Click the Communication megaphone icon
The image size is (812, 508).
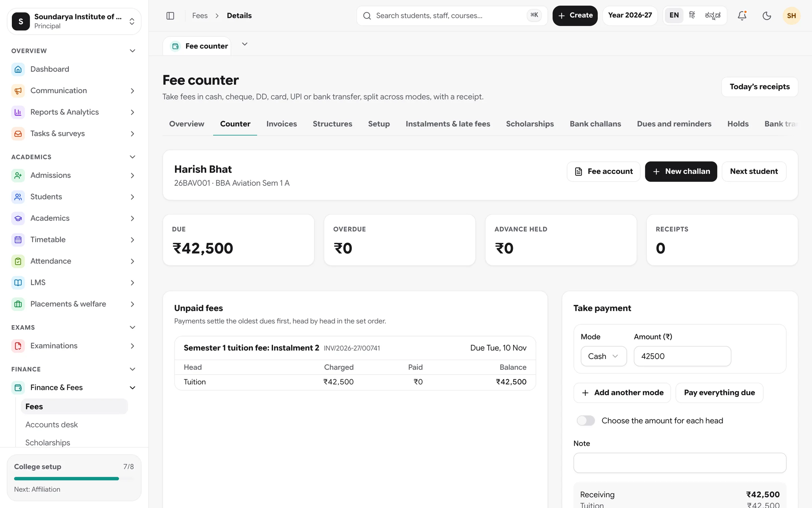tap(18, 90)
